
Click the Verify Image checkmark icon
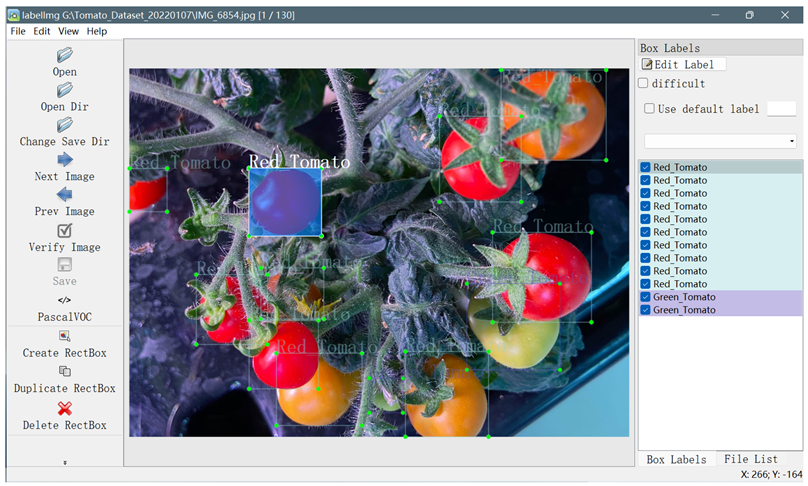65,230
